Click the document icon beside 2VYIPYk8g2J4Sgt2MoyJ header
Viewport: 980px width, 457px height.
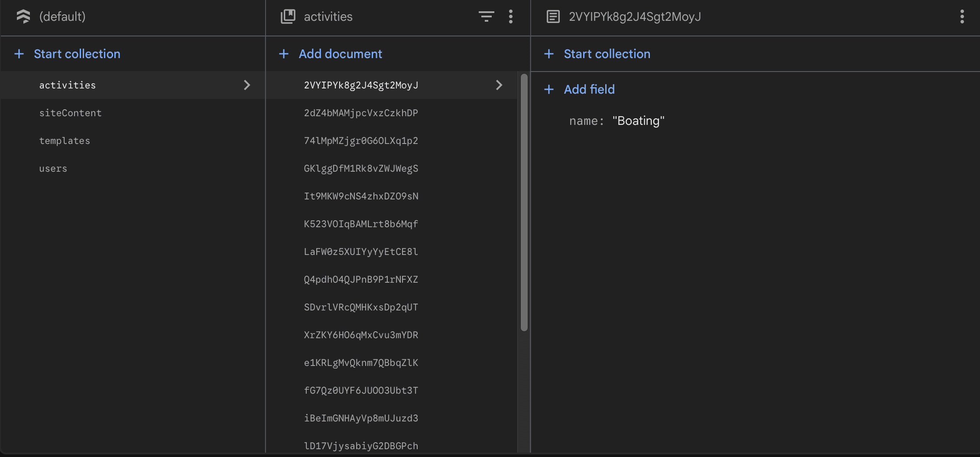[x=553, y=16]
